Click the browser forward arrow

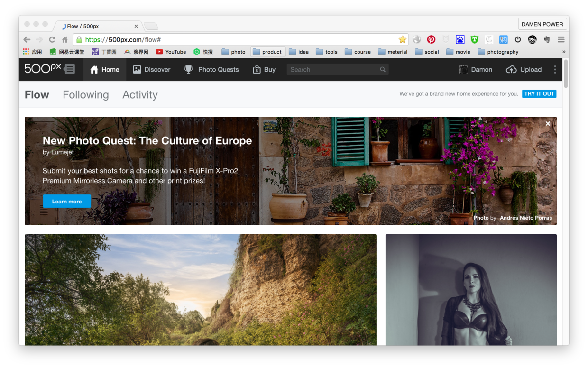tap(39, 39)
